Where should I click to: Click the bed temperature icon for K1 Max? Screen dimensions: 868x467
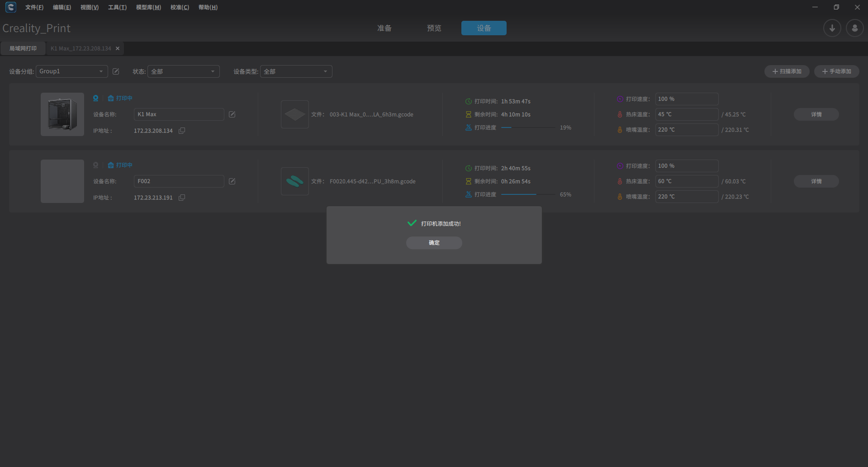point(620,114)
